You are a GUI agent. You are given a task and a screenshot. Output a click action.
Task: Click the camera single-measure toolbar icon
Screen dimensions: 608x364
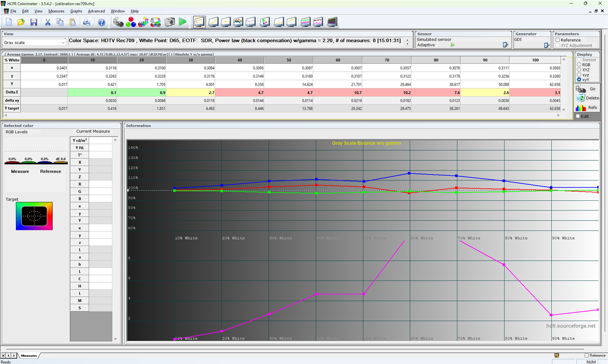coord(170,22)
